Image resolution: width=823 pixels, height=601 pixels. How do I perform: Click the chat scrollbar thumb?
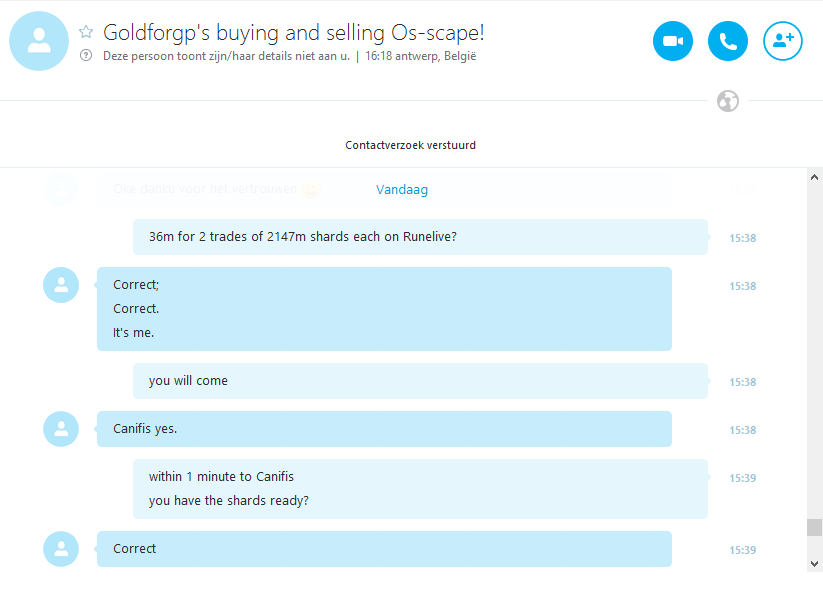[814, 527]
